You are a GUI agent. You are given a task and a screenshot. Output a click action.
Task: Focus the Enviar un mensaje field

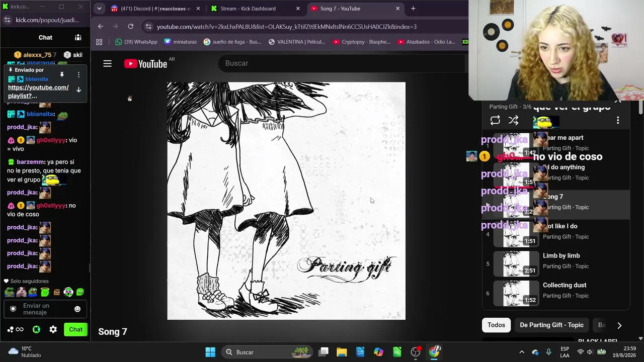pyautogui.click(x=45, y=309)
